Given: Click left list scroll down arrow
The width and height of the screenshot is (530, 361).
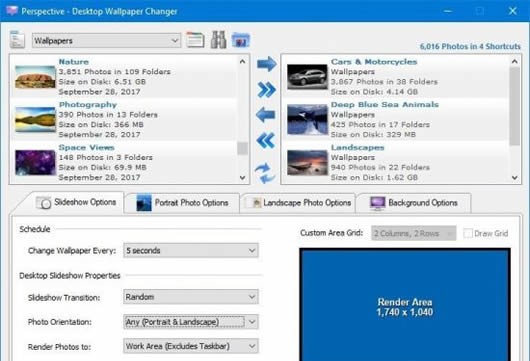Looking at the screenshot, I should [x=242, y=177].
